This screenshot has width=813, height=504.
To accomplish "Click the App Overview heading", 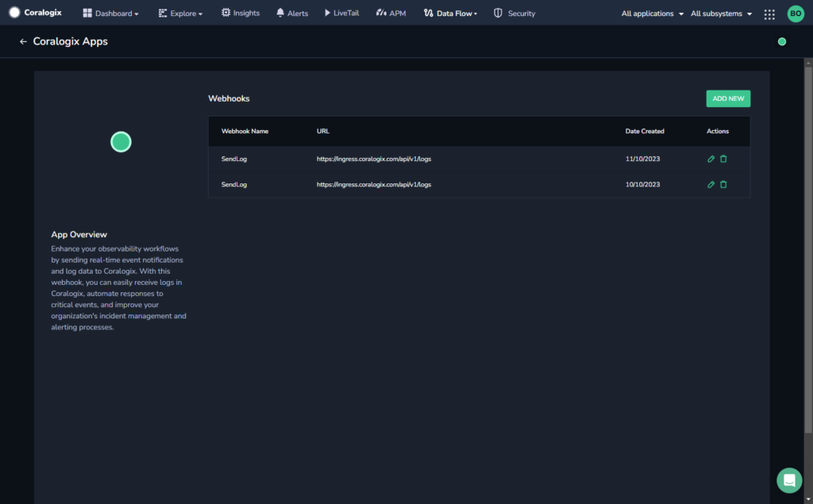I will 79,234.
